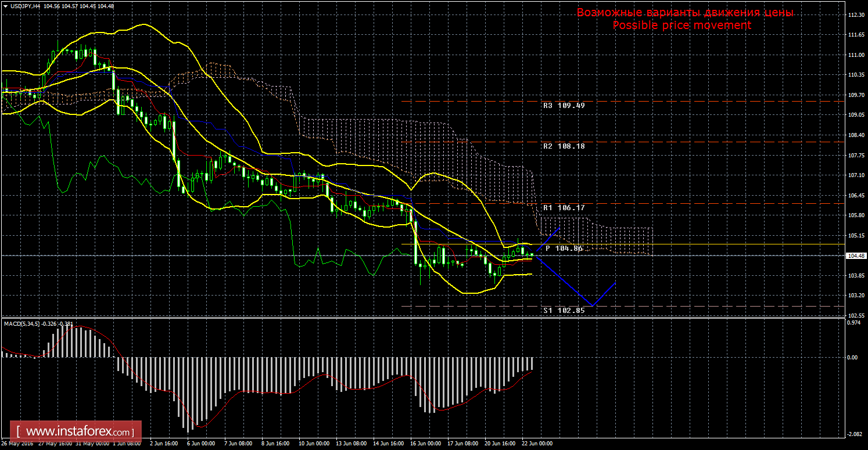Click the 26 May 2016 date label
Screen dimensions: 868x450
point(17,443)
